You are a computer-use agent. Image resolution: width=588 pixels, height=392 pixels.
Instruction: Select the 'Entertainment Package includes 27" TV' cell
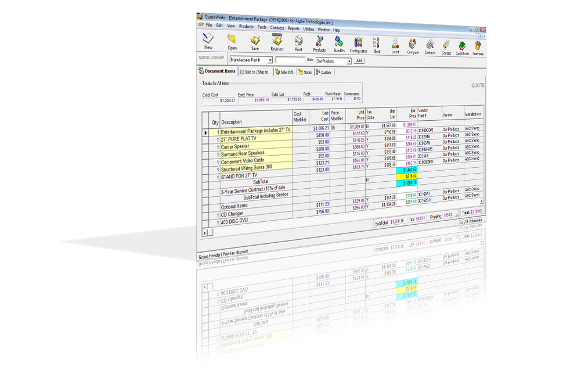click(256, 131)
